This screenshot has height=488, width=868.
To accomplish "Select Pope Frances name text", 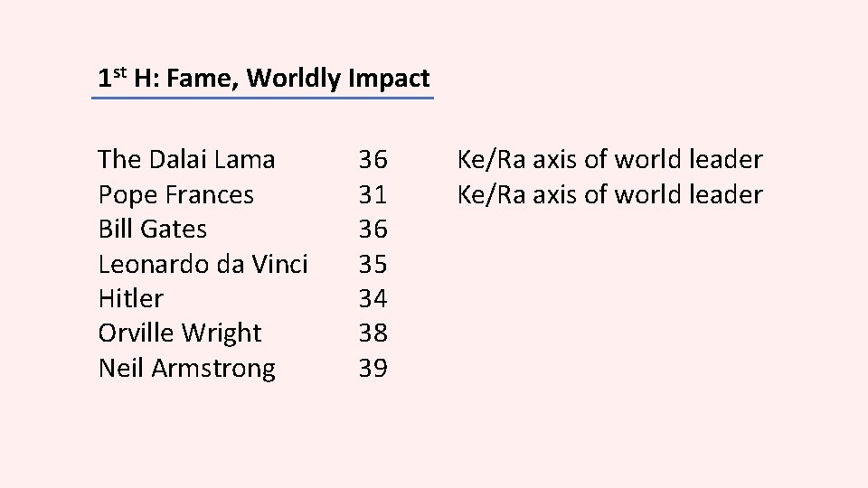I will 176,195.
